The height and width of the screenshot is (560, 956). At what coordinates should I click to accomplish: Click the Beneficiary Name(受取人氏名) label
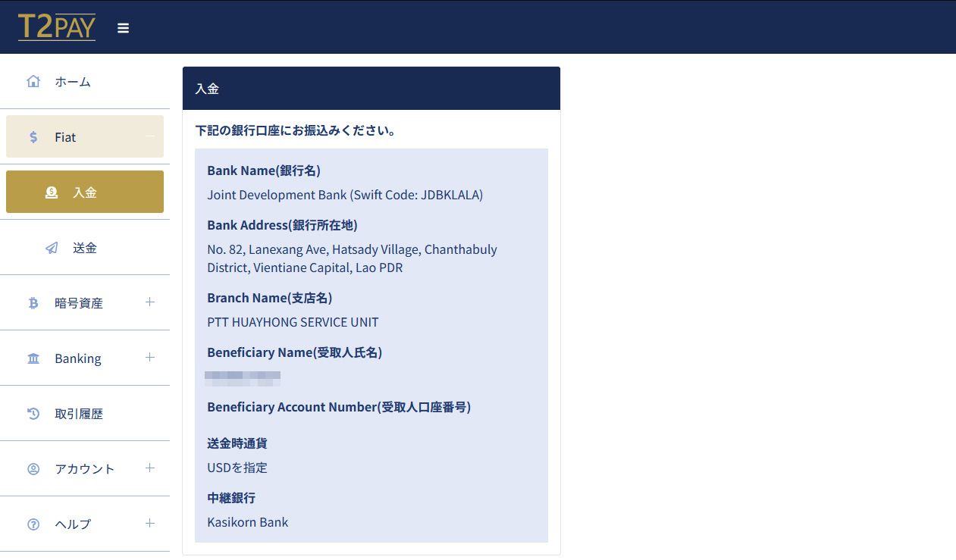point(294,352)
